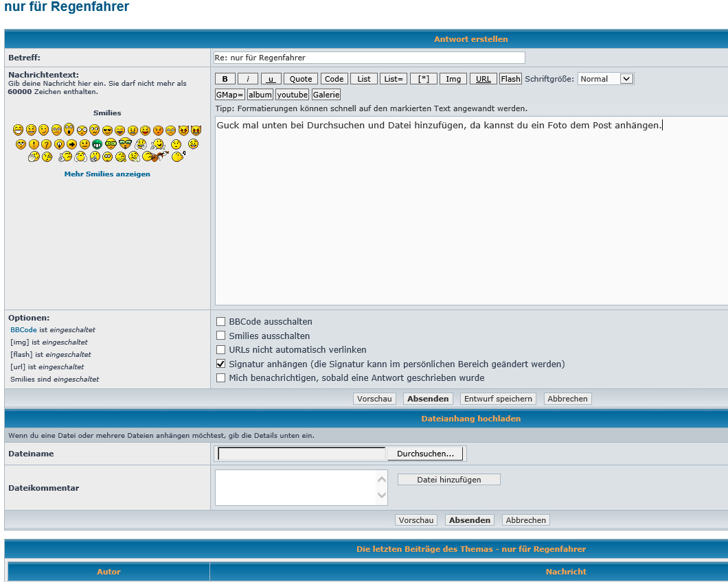Image resolution: width=728 pixels, height=582 pixels.
Task: Toggle the Smilies ausschalten checkbox
Action: pos(220,336)
